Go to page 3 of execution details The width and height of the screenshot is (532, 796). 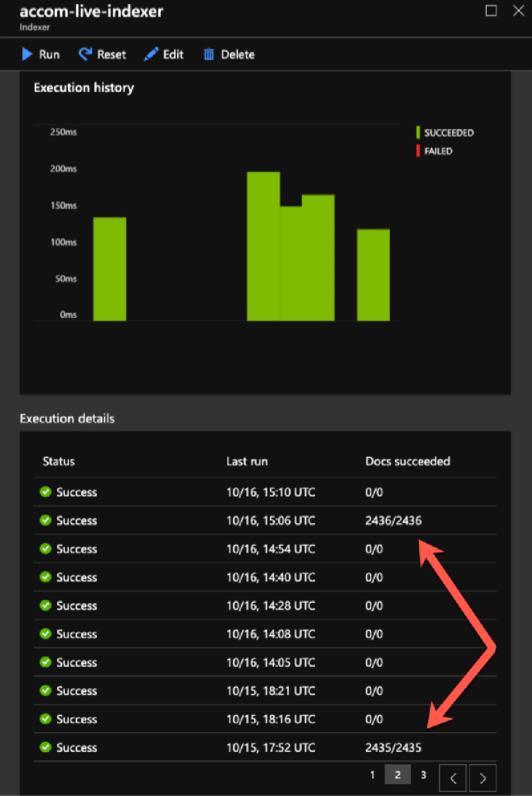point(423,775)
